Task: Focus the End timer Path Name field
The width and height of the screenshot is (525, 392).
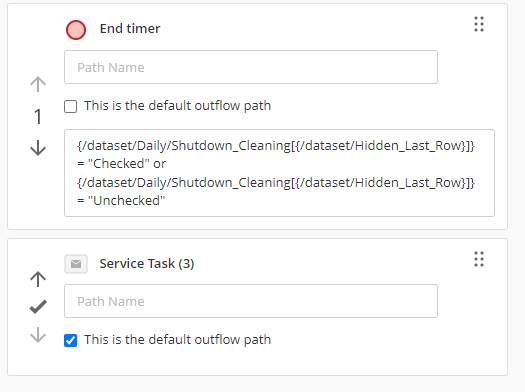Action: click(x=251, y=67)
